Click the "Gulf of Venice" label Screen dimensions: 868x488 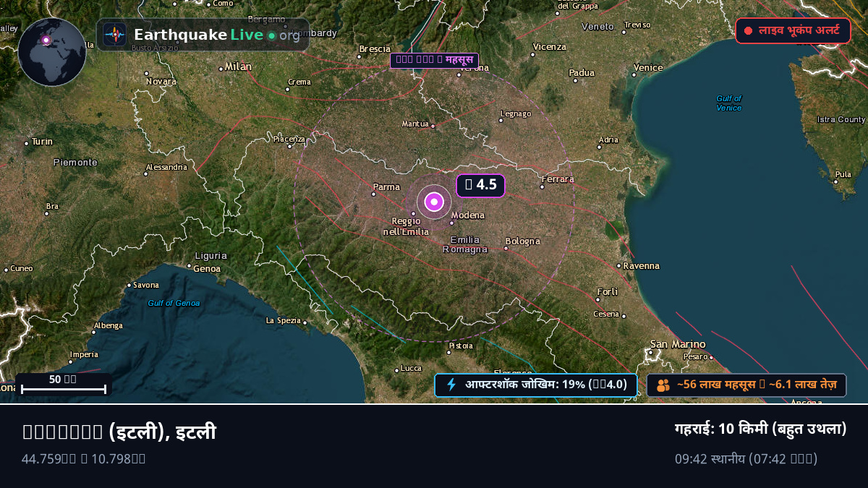[x=729, y=103]
